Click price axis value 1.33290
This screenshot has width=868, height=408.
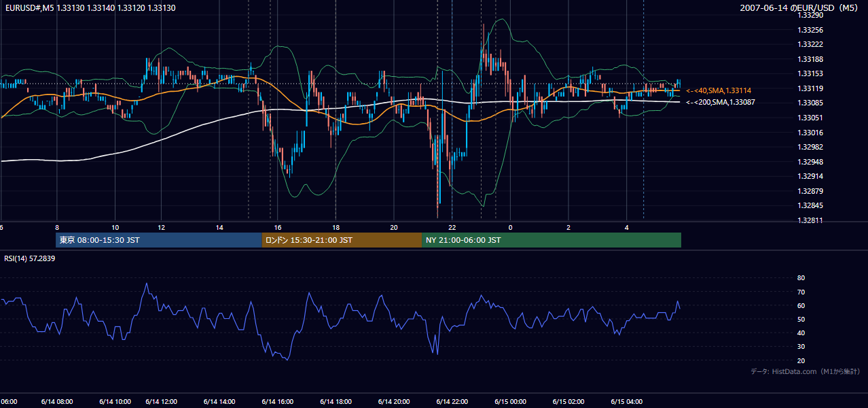coord(810,15)
